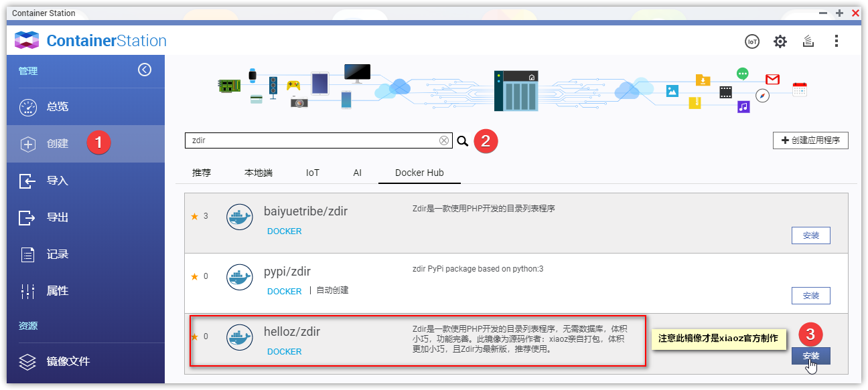Collapse the sidebar with the arrow icon
Image resolution: width=868 pixels, height=390 pixels.
145,70
